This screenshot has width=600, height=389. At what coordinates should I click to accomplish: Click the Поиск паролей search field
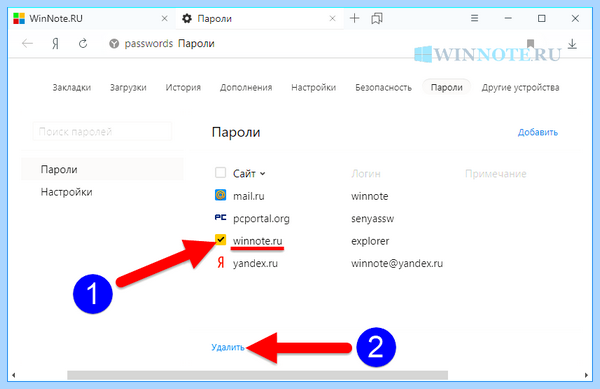(x=103, y=132)
